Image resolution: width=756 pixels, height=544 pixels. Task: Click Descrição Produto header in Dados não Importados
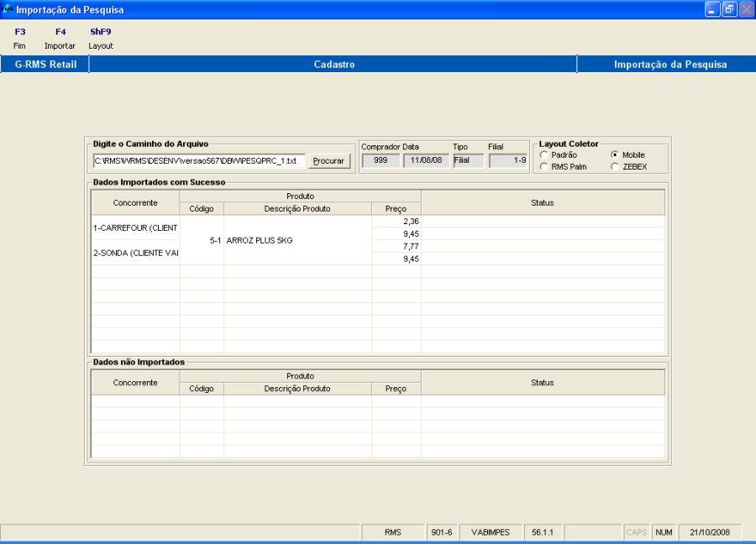297,389
